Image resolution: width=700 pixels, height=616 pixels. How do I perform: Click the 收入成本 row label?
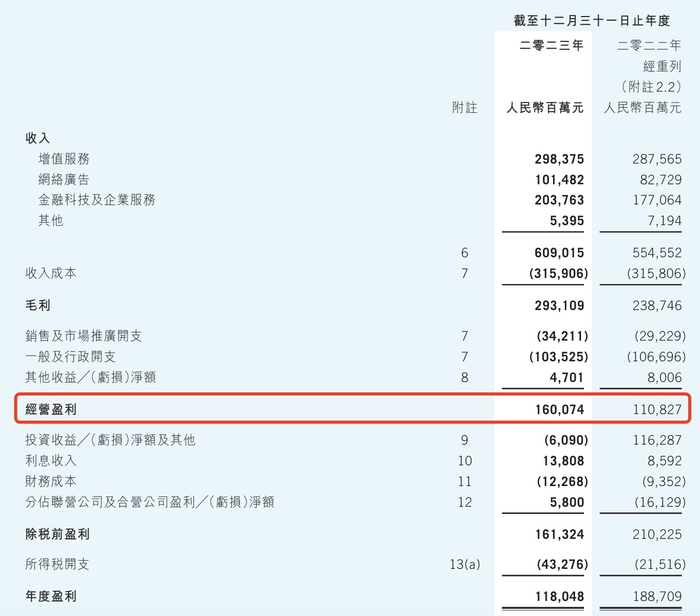(51, 273)
